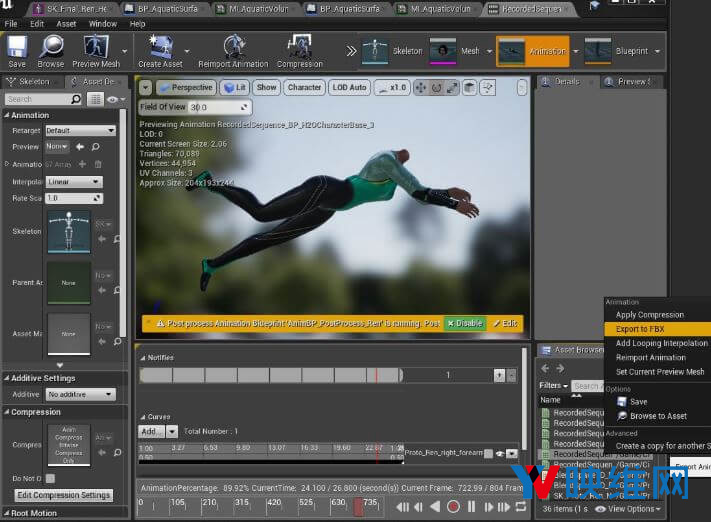The height and width of the screenshot is (522, 711).
Task: Click the Record button in playback controls
Action: coord(453,507)
